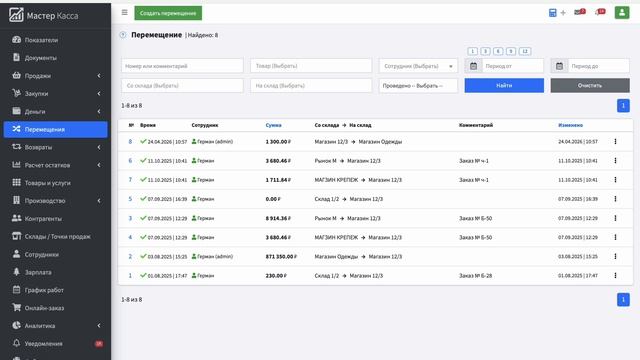This screenshot has height=360, width=640.
Task: Toggle the sidebar with the hamburger icon
Action: (124, 13)
